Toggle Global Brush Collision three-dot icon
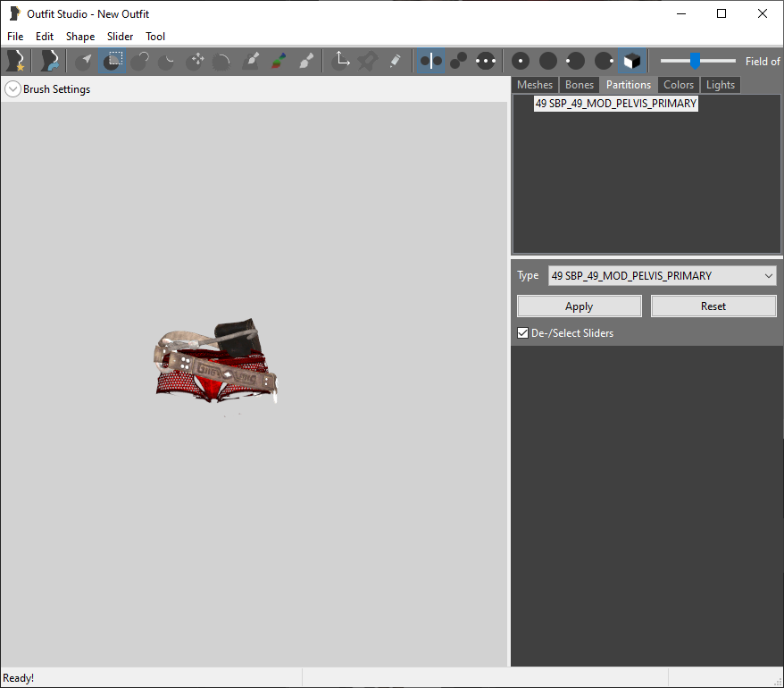 [486, 61]
